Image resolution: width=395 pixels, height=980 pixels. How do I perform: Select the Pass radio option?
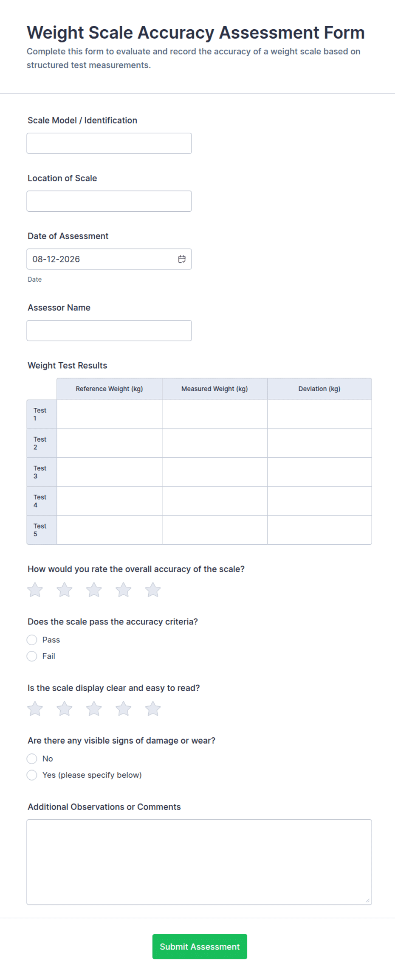(32, 640)
